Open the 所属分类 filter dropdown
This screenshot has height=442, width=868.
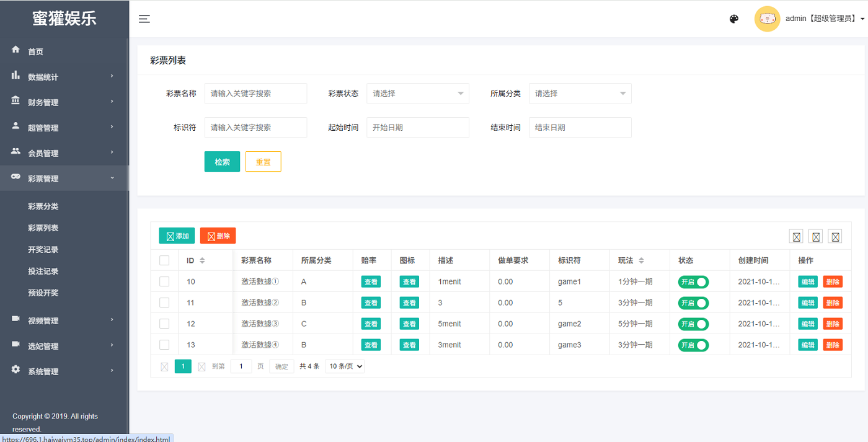(580, 94)
